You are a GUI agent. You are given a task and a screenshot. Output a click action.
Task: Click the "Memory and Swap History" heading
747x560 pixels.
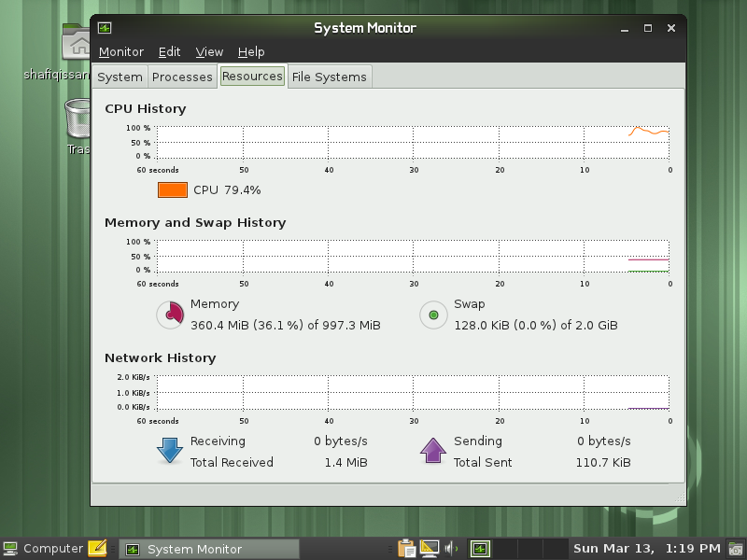coord(195,223)
